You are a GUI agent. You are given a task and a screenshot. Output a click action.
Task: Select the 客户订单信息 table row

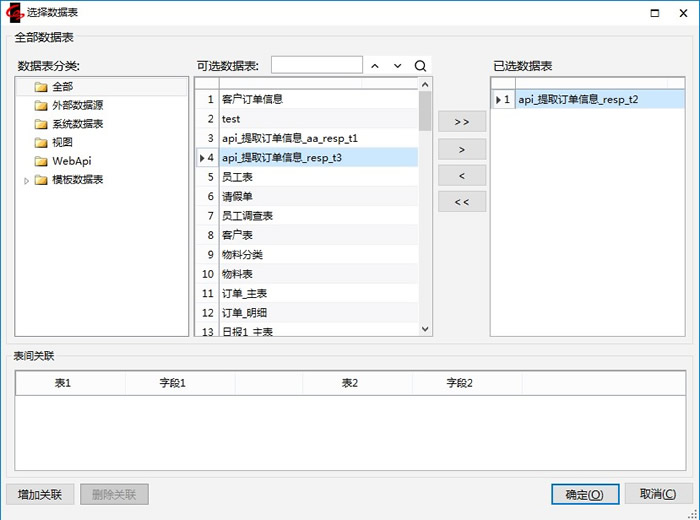pos(252,99)
